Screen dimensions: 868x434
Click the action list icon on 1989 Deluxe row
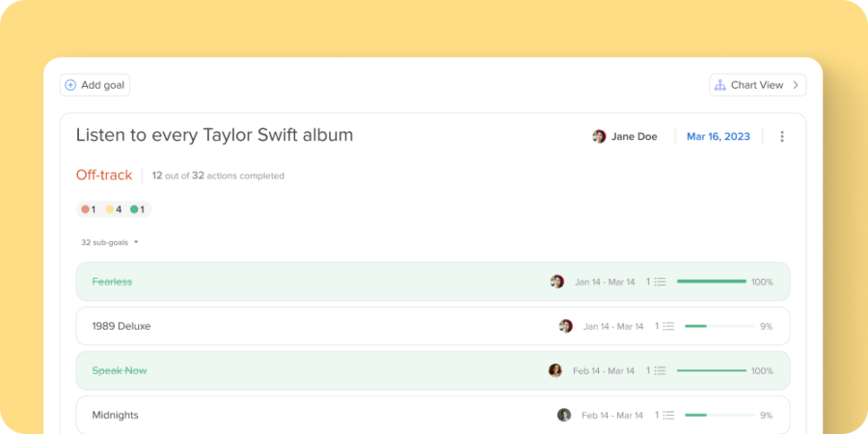point(668,326)
